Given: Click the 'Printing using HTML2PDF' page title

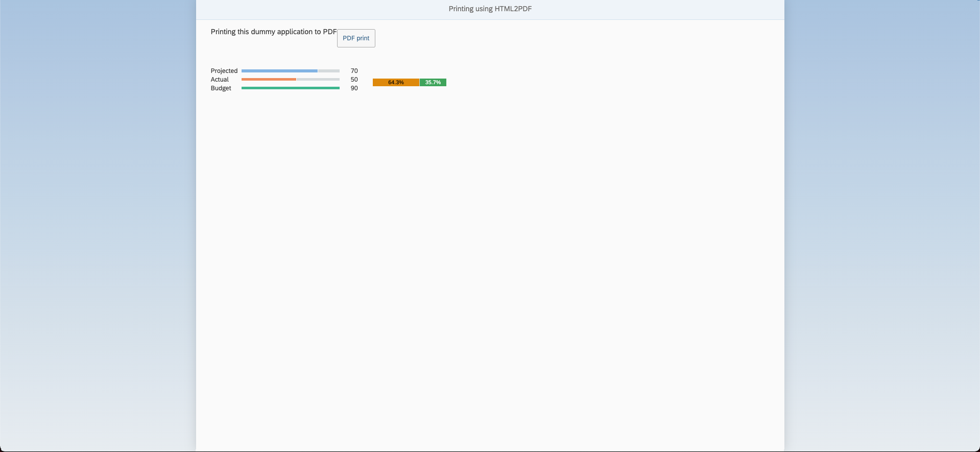Looking at the screenshot, I should 490,9.
